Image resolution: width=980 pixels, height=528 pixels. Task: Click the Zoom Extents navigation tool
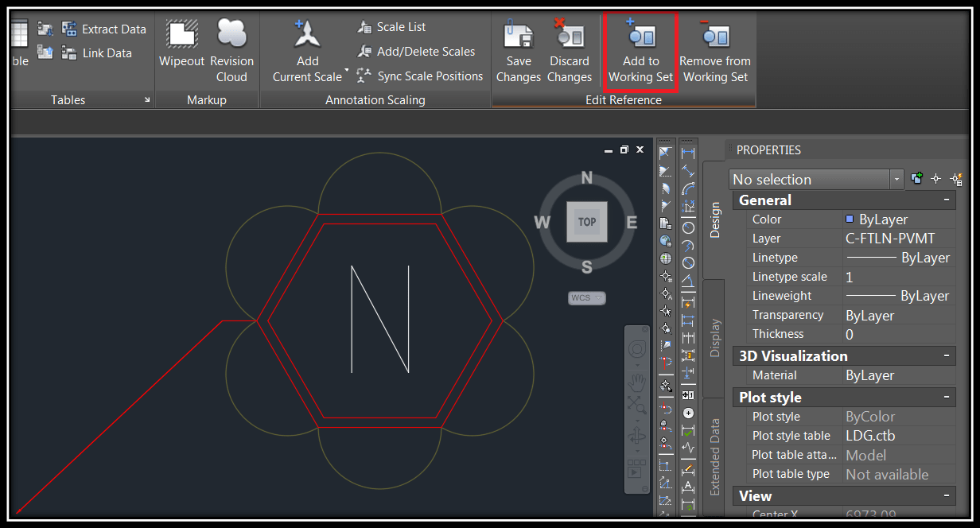[x=636, y=405]
